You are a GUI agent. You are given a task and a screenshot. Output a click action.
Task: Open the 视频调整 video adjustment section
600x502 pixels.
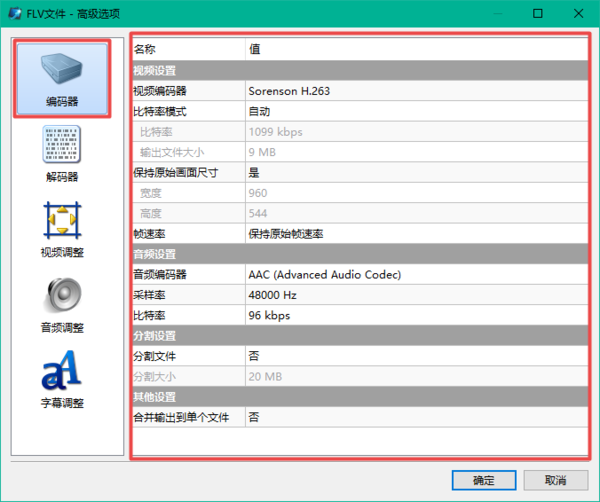point(62,230)
